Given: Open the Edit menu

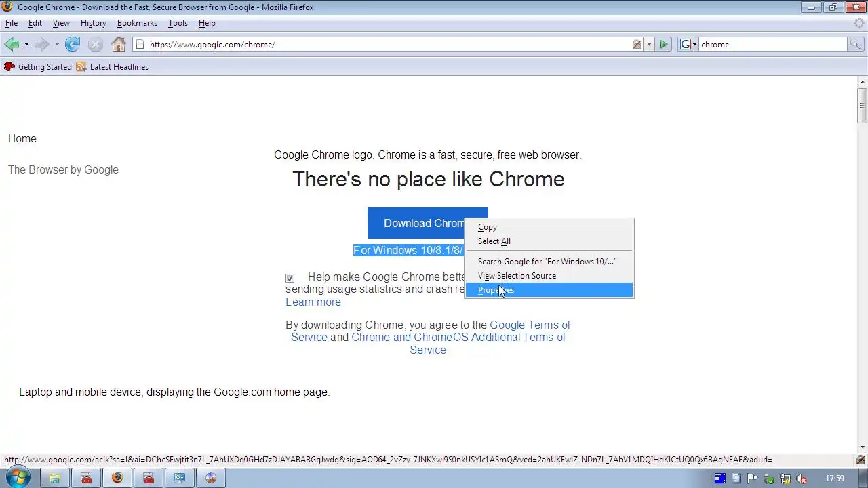Looking at the screenshot, I should (x=35, y=23).
